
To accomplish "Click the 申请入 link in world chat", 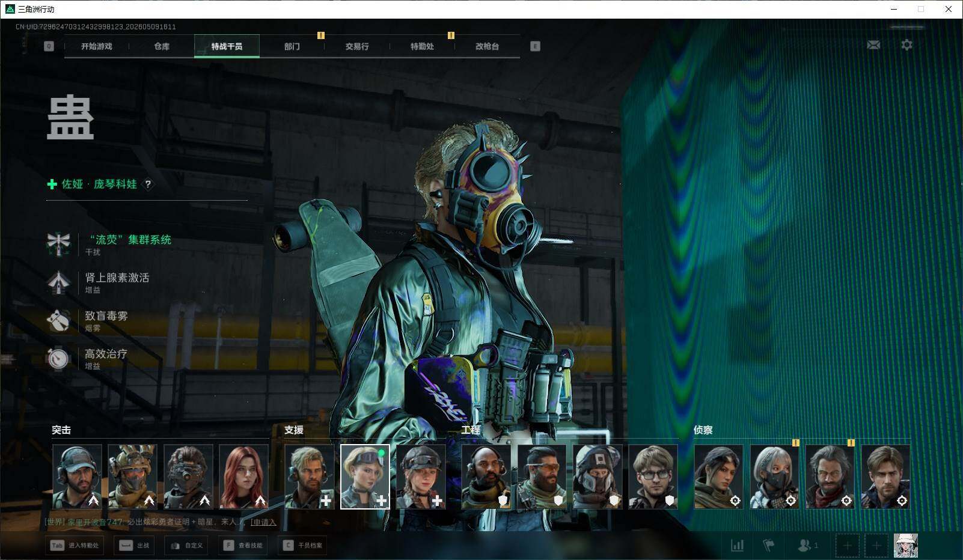I will pyautogui.click(x=263, y=522).
